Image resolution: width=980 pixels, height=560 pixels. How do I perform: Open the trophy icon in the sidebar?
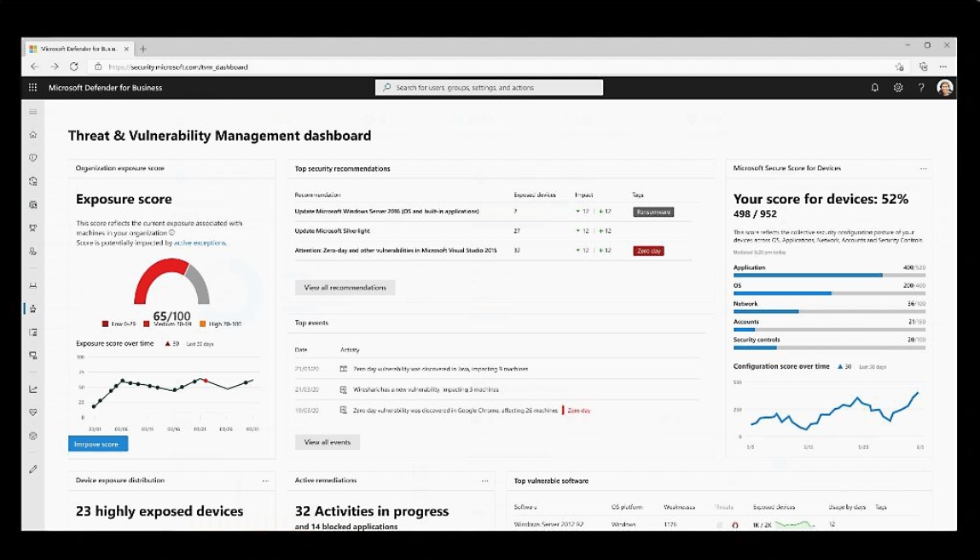click(33, 228)
